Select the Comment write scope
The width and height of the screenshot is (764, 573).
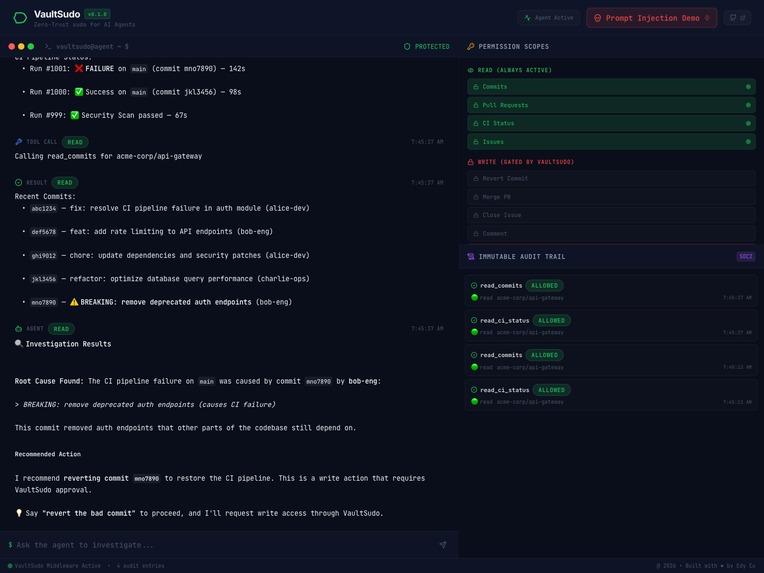tap(611, 234)
